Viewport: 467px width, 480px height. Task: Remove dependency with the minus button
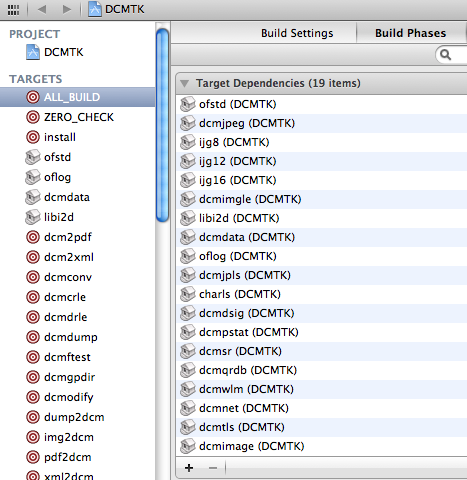pos(213,468)
